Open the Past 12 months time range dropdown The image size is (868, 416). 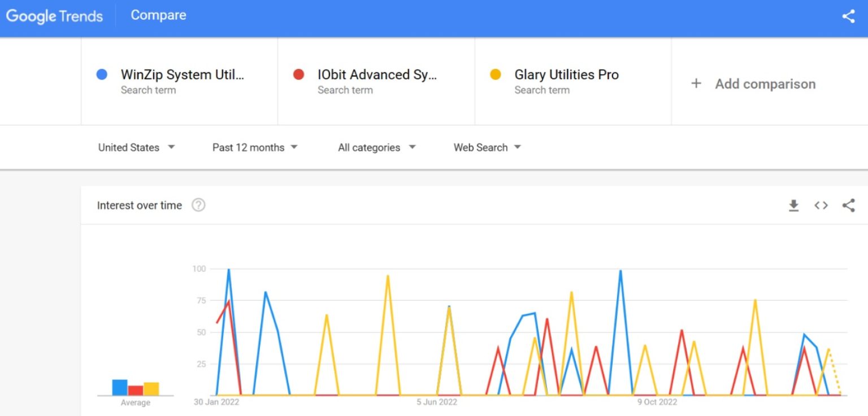click(254, 148)
